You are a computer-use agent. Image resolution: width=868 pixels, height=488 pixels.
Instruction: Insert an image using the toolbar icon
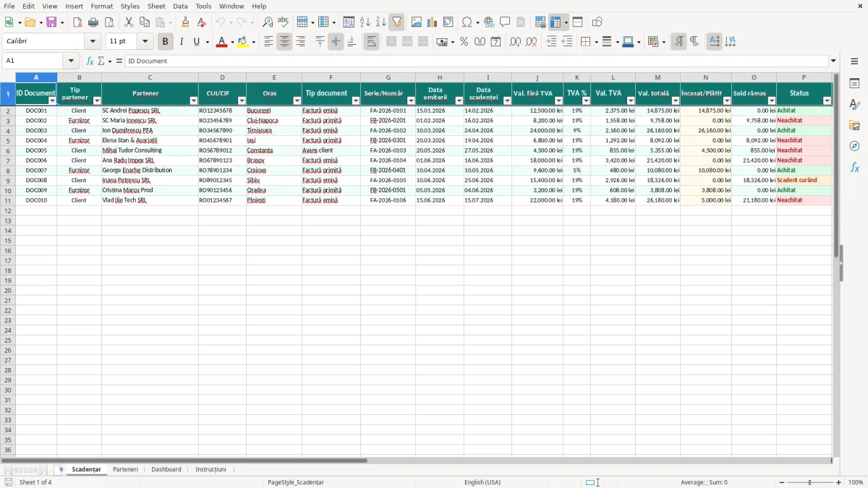416,22
